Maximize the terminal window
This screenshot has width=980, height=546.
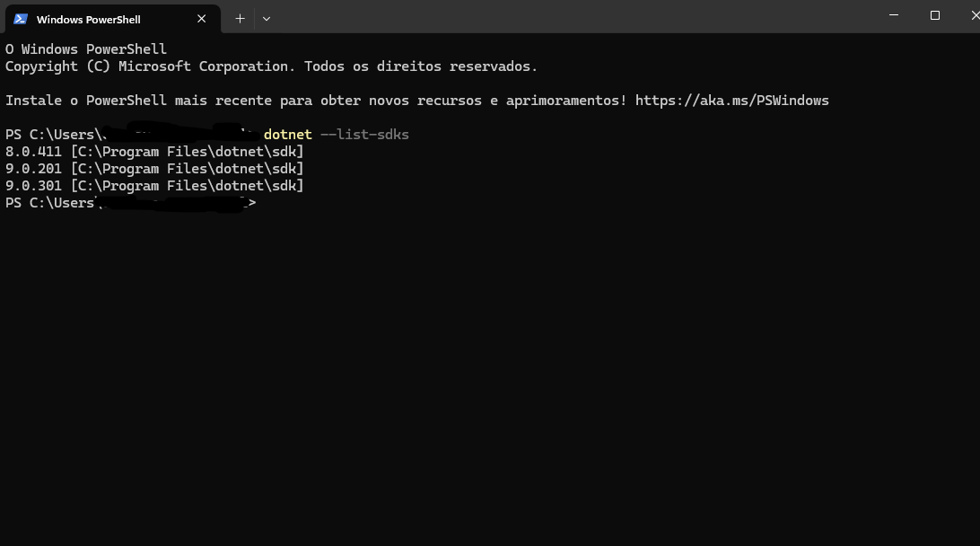click(935, 15)
